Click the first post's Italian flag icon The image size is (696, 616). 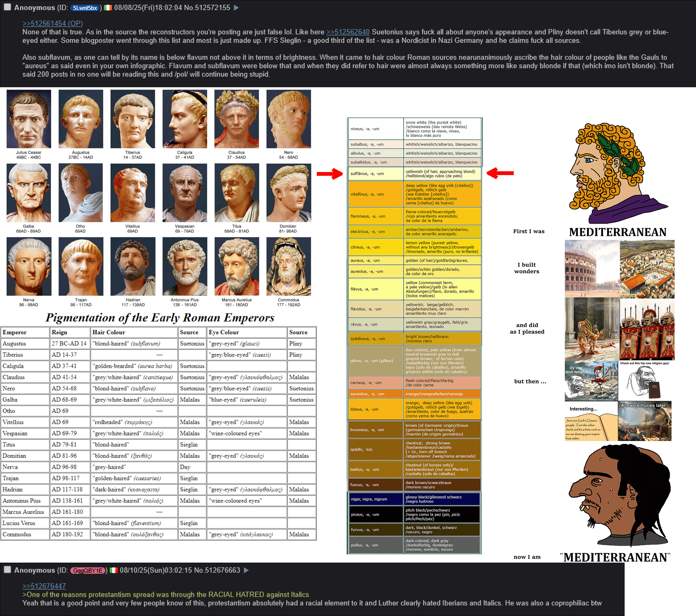(108, 7)
